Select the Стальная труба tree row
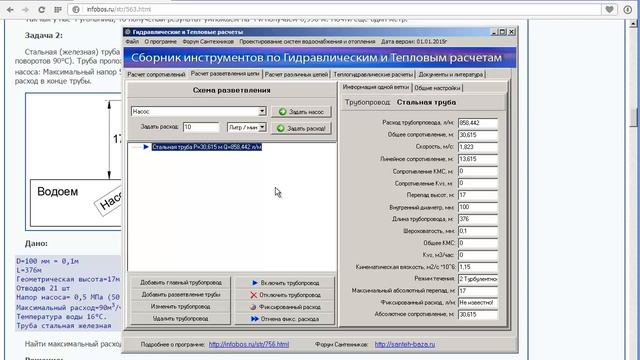 pyautogui.click(x=207, y=147)
